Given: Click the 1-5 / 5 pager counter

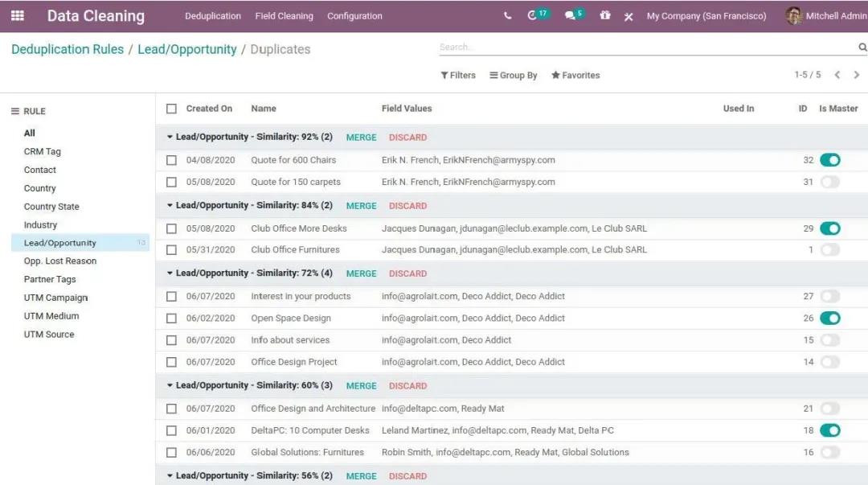Looking at the screenshot, I should pos(807,75).
